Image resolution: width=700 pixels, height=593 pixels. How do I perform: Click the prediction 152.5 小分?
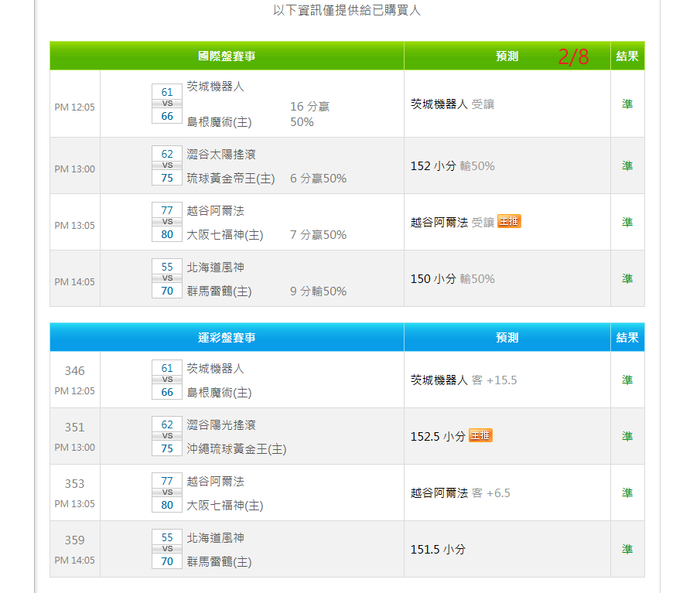[x=438, y=436]
